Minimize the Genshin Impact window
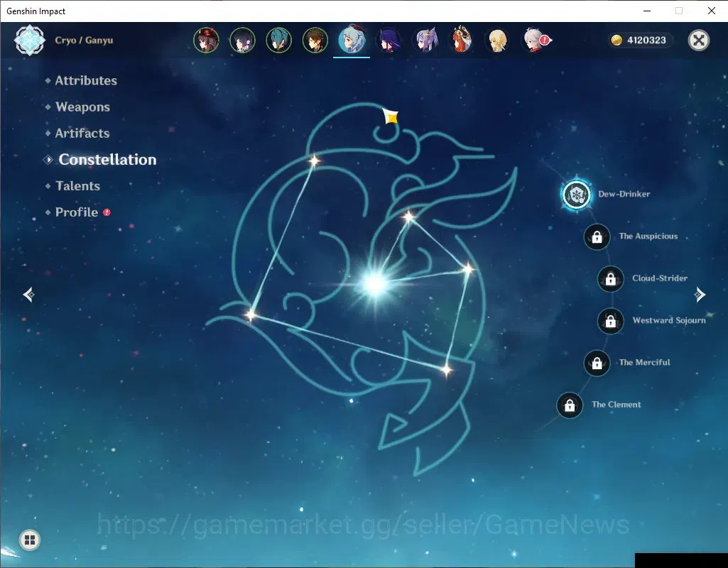The width and height of the screenshot is (728, 568). (647, 11)
